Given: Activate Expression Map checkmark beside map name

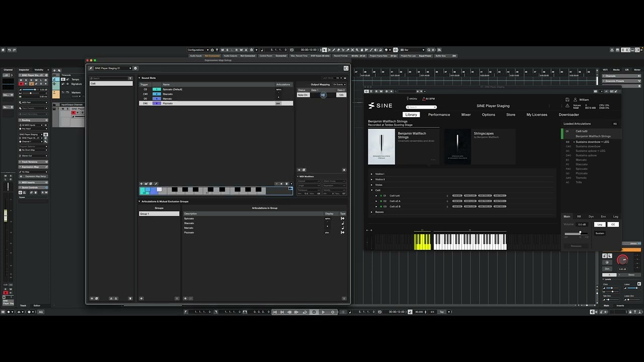Looking at the screenshot, I should (x=135, y=68).
